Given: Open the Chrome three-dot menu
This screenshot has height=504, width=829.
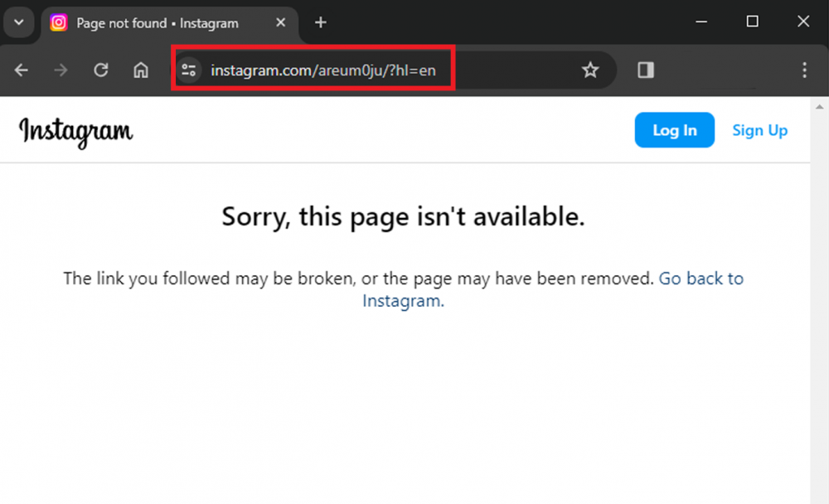Looking at the screenshot, I should click(x=804, y=70).
